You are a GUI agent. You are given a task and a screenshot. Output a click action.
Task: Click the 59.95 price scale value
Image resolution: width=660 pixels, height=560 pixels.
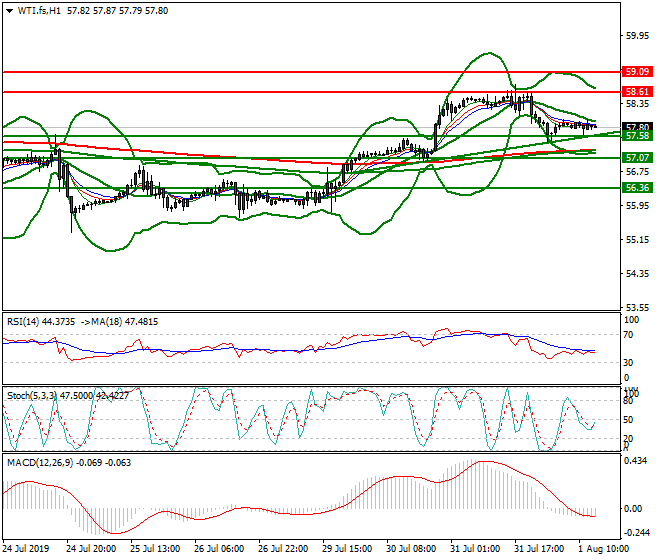637,36
